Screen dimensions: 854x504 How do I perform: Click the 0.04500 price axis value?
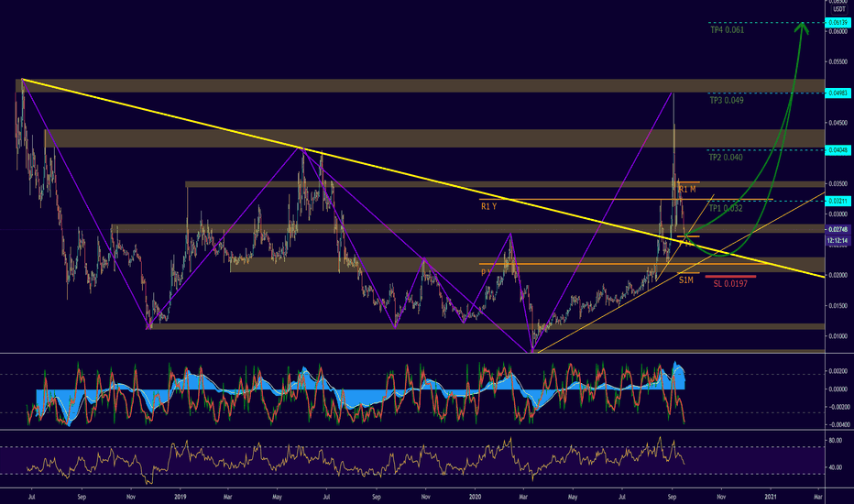(x=838, y=123)
